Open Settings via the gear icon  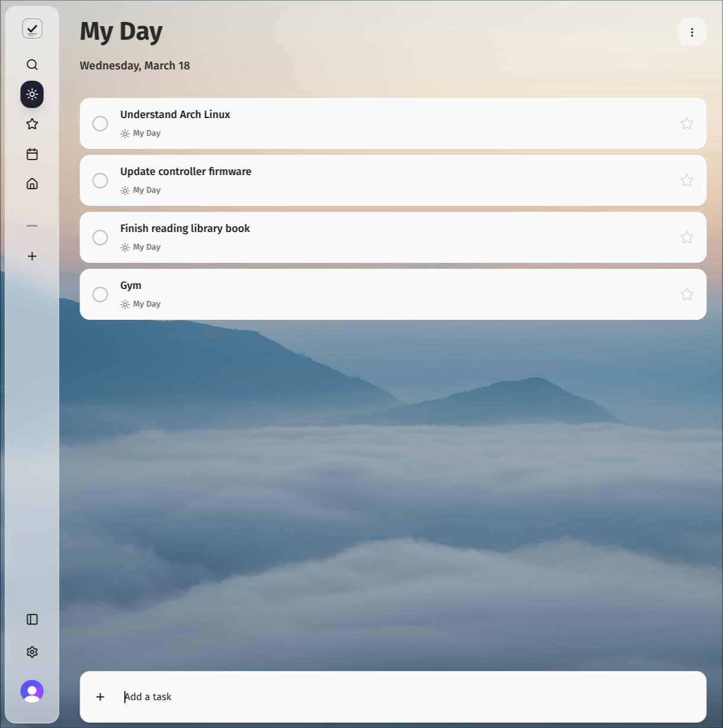tap(32, 651)
